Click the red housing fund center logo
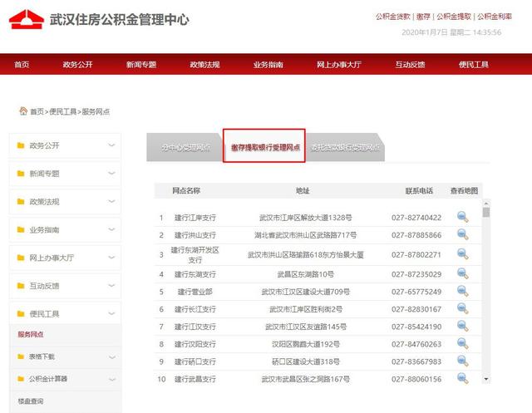Image resolution: width=532 pixels, height=413 pixels. [27, 19]
